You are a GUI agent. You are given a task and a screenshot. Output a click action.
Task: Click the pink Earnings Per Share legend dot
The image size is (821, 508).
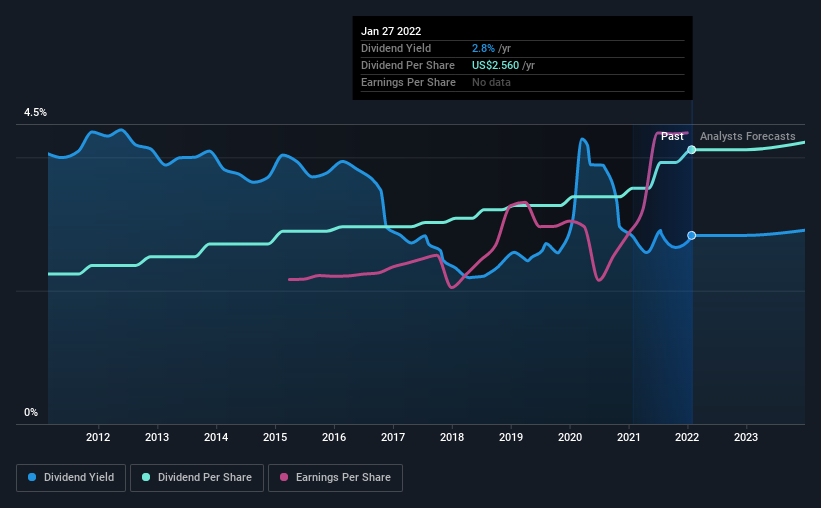pyautogui.click(x=284, y=477)
